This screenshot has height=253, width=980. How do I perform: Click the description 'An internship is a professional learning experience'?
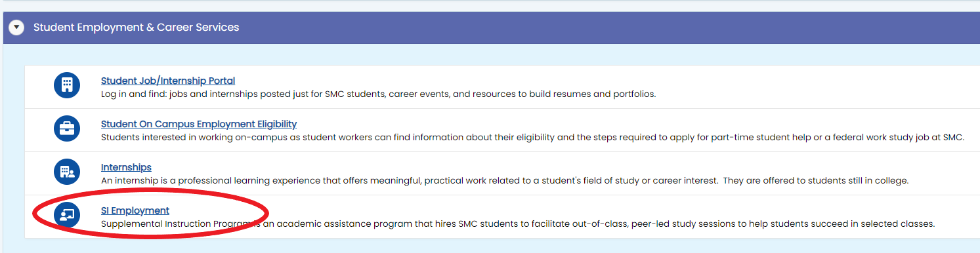[x=505, y=180]
